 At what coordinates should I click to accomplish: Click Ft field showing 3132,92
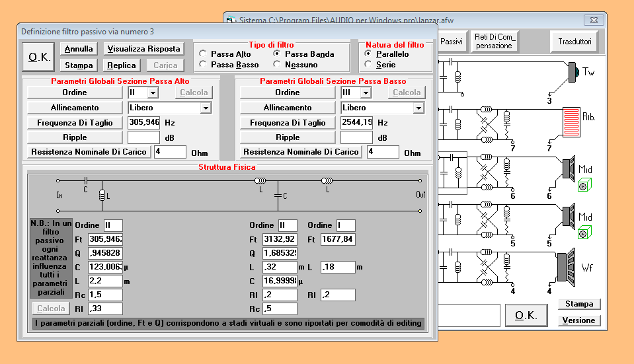point(280,239)
